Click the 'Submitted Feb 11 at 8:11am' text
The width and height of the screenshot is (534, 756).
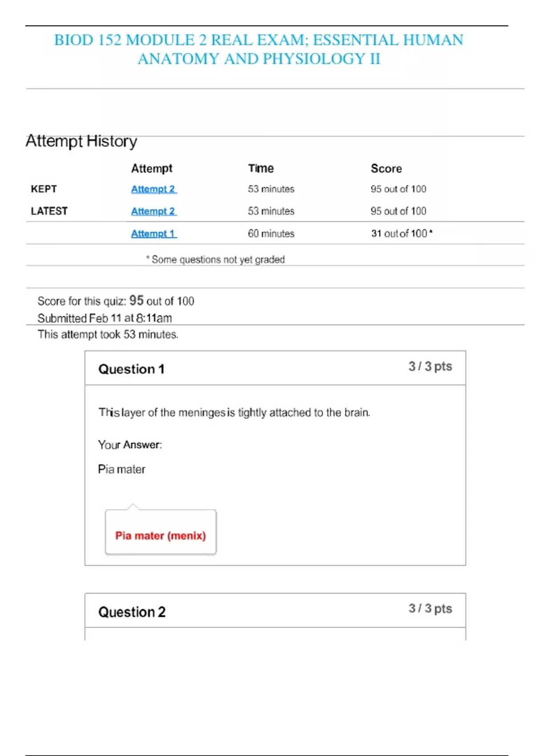click(105, 318)
